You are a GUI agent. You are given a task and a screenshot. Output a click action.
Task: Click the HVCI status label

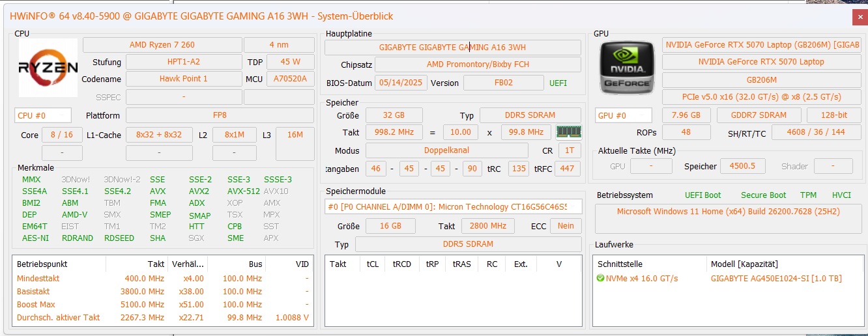point(841,195)
